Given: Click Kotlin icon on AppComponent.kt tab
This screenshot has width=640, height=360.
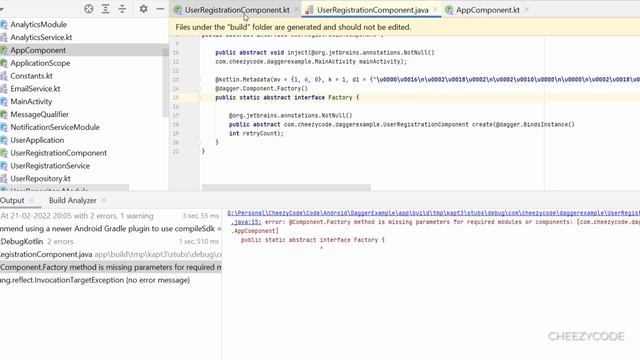Looking at the screenshot, I should pos(449,10).
